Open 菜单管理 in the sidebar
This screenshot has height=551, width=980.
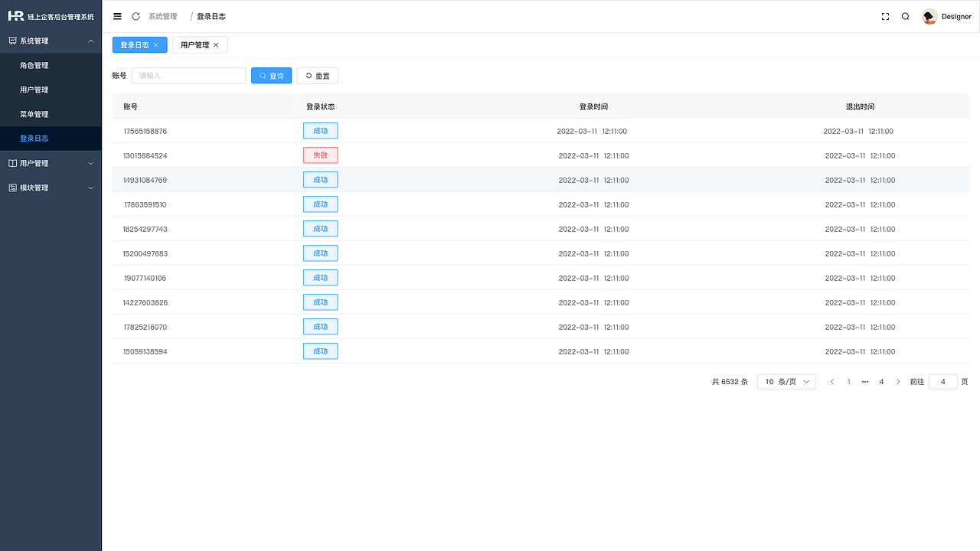(34, 114)
